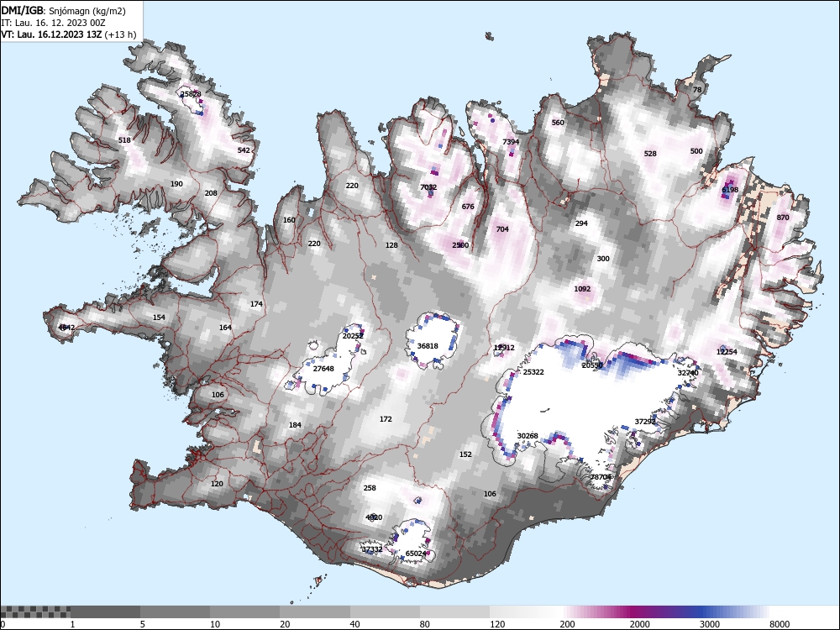Click the 78 value in the northeast
This screenshot has width=840, height=630.
pos(697,90)
